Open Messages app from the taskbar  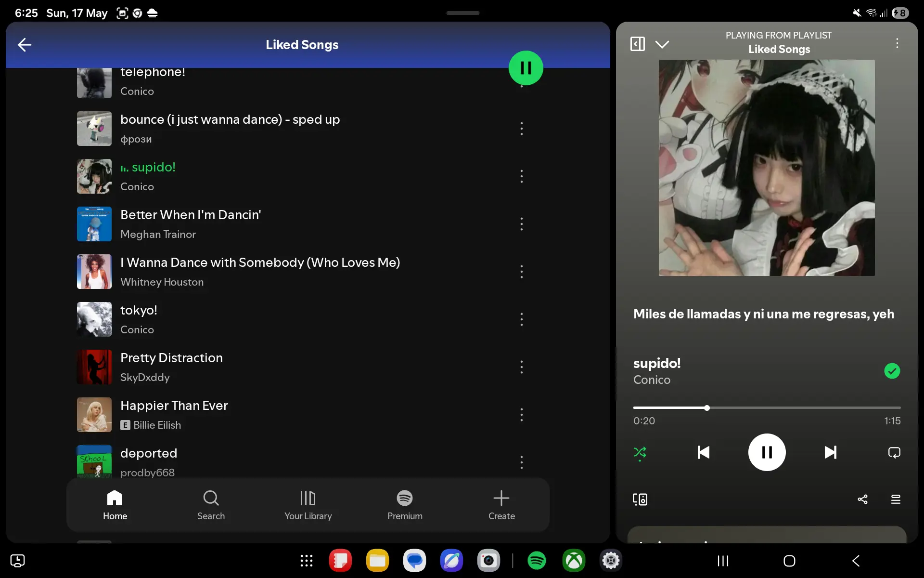pyautogui.click(x=414, y=561)
